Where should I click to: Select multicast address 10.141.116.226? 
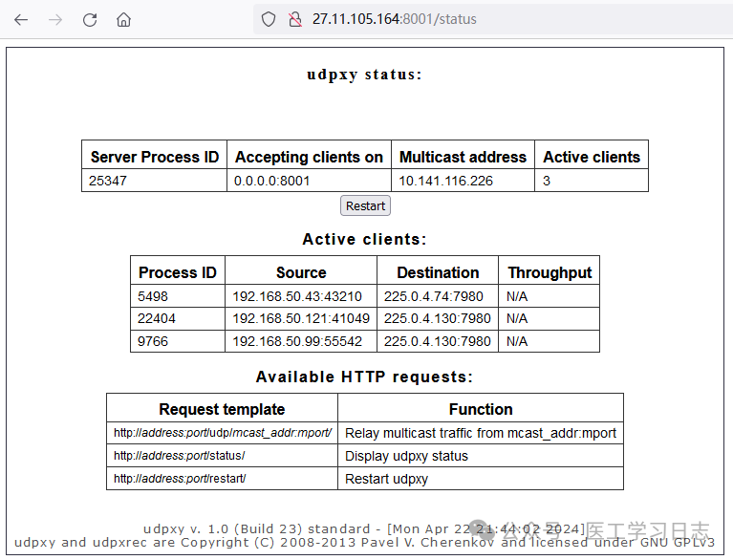[445, 181]
